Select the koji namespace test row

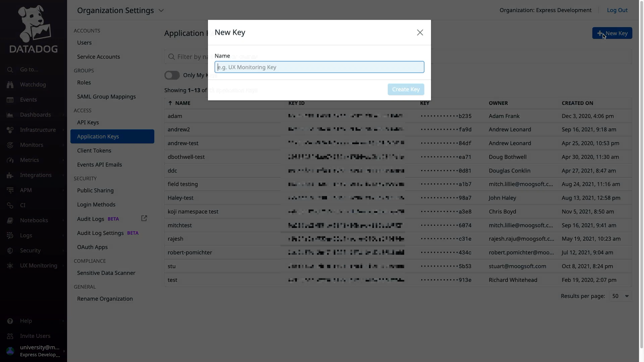tap(398, 212)
